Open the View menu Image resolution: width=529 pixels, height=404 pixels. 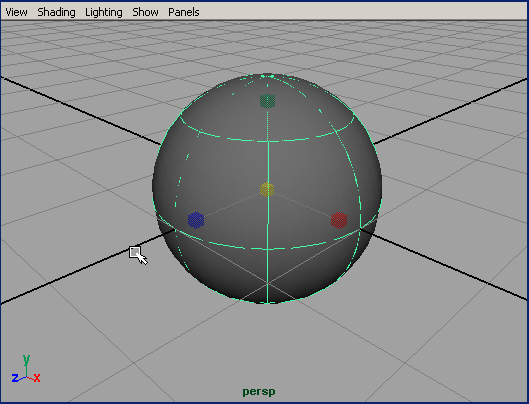point(16,12)
